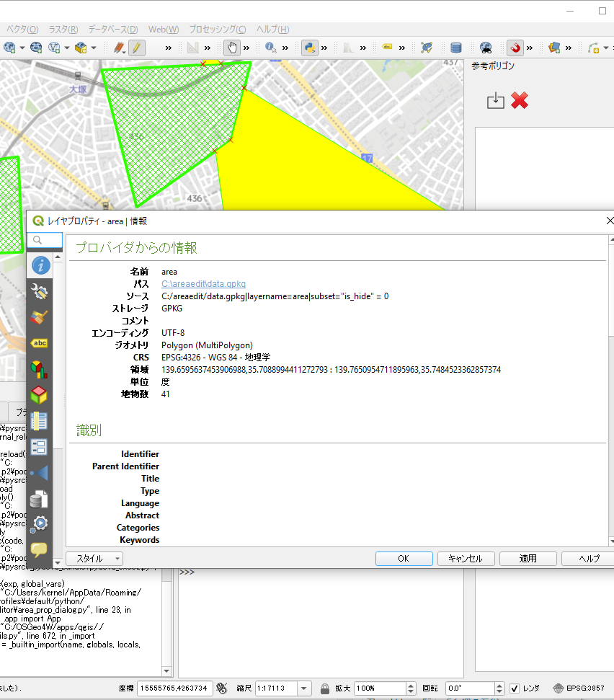Open the データベース menu
Image resolution: width=614 pixels, height=700 pixels.
[112, 30]
